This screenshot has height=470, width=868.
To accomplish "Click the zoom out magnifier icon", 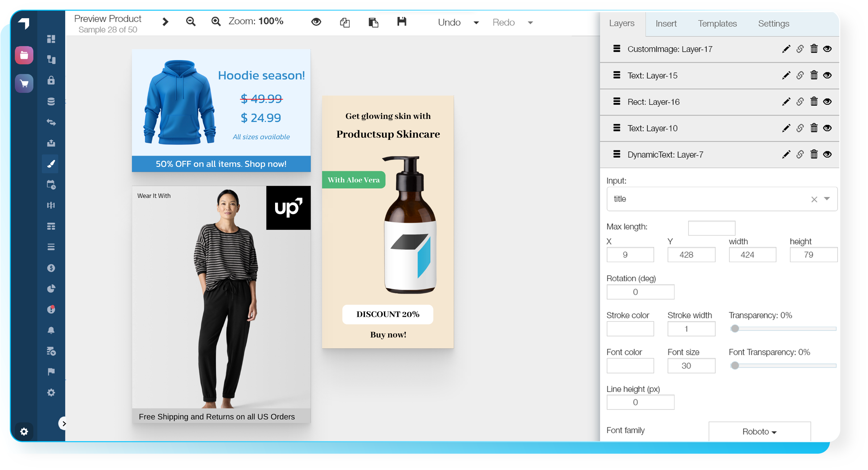I will click(191, 22).
